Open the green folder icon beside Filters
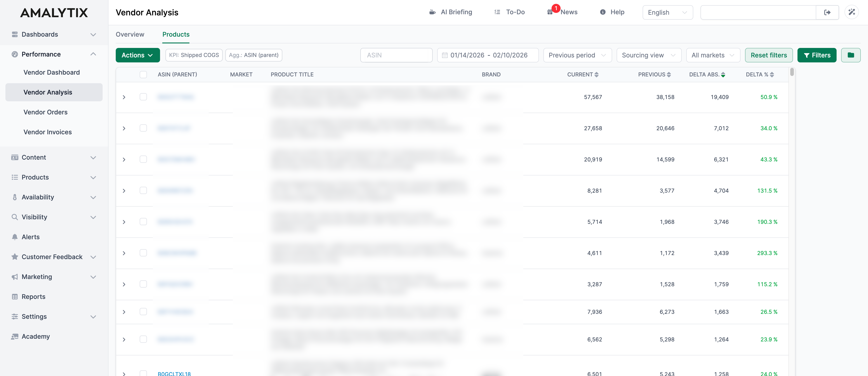This screenshot has height=376, width=868. [851, 55]
